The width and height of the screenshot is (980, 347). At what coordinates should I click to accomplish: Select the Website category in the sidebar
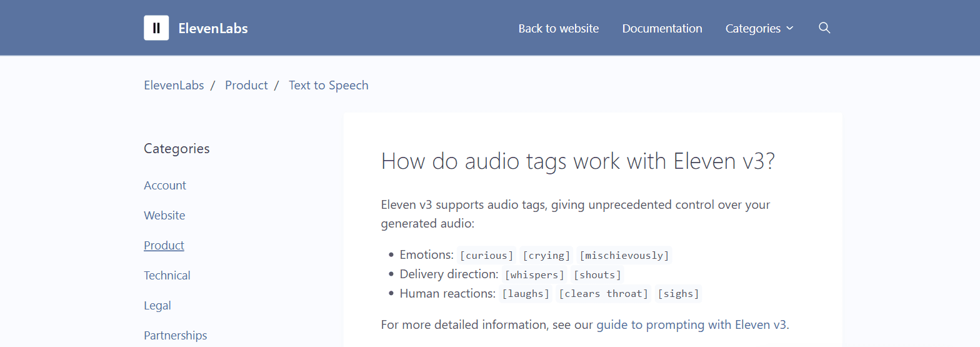coord(164,216)
